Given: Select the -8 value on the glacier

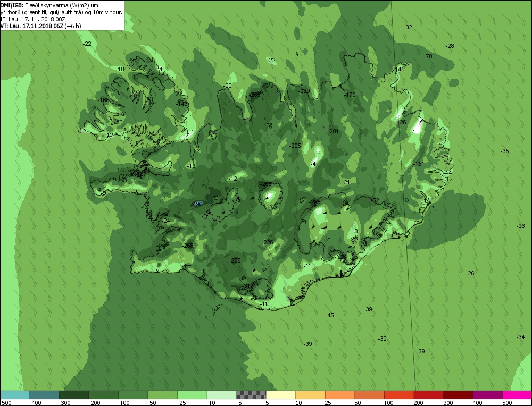Looking at the screenshot, I should click(x=355, y=232).
